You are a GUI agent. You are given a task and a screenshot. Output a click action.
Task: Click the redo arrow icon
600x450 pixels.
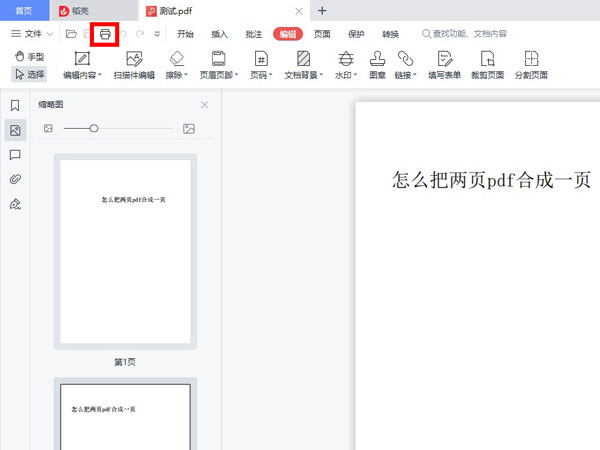point(140,34)
